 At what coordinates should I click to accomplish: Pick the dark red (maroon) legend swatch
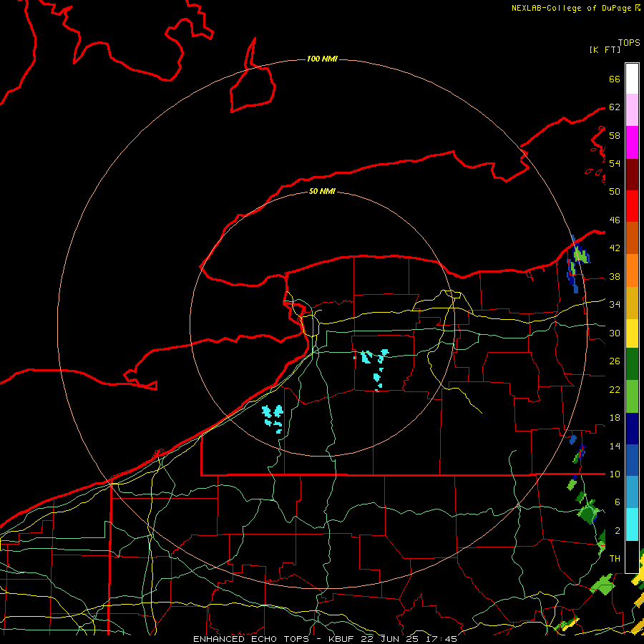pyautogui.click(x=632, y=174)
